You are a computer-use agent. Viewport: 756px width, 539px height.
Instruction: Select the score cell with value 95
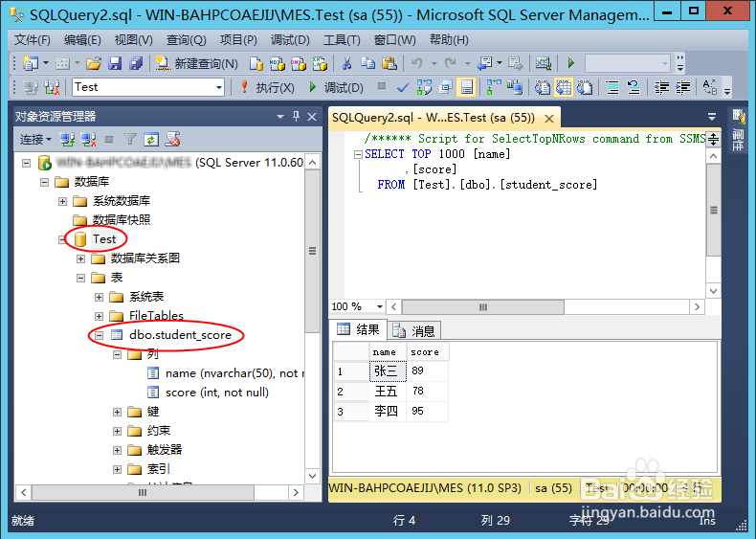(x=427, y=411)
